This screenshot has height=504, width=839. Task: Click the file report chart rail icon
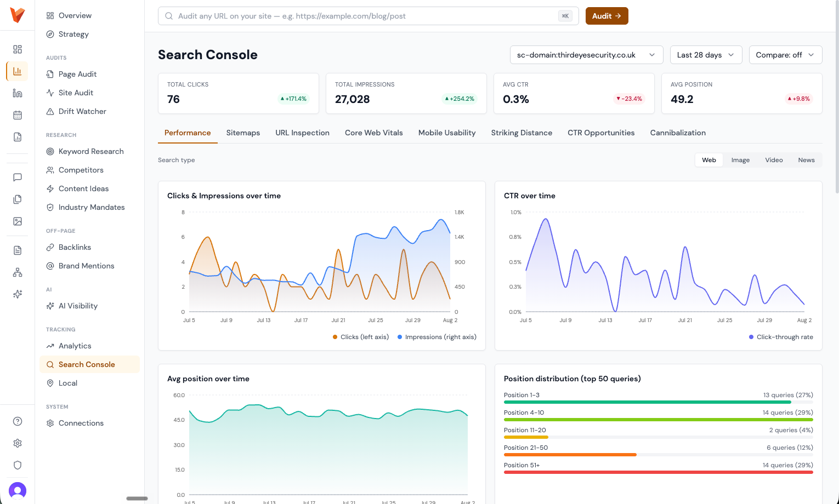[18, 137]
